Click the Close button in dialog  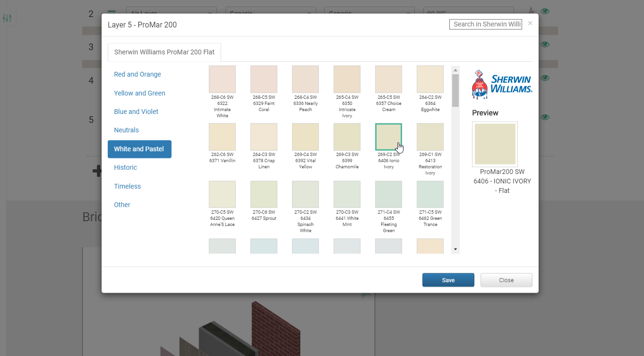click(x=506, y=280)
